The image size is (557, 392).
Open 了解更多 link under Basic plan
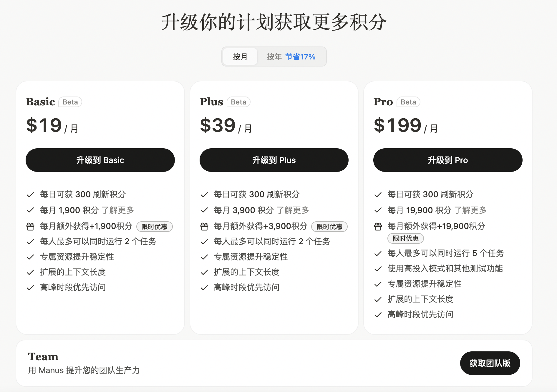coord(118,210)
